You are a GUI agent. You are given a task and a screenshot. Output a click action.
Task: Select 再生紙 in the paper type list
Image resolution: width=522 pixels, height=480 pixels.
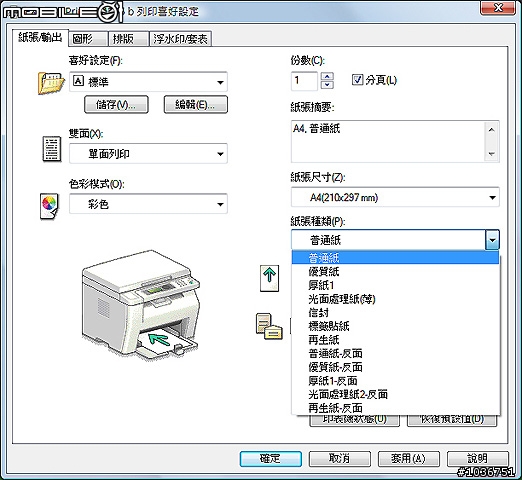[395, 340]
